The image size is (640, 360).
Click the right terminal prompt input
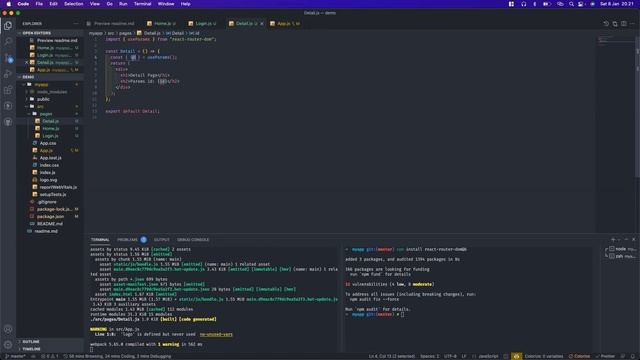[x=402, y=314]
